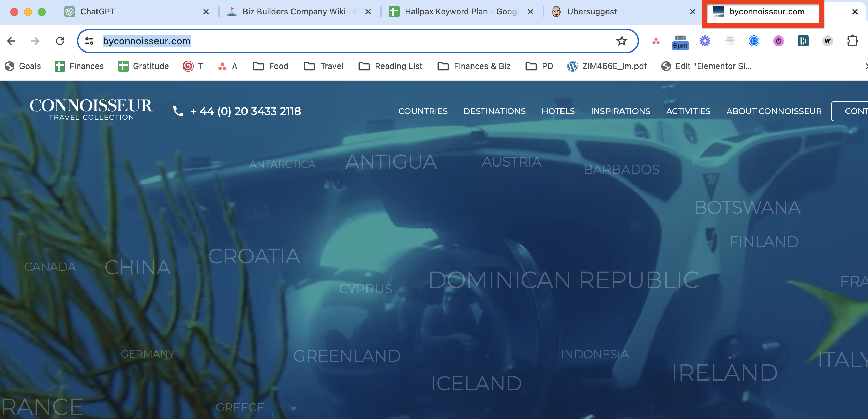Click the phone icon beside the number
Screen dimensions: 868x419
(x=178, y=111)
